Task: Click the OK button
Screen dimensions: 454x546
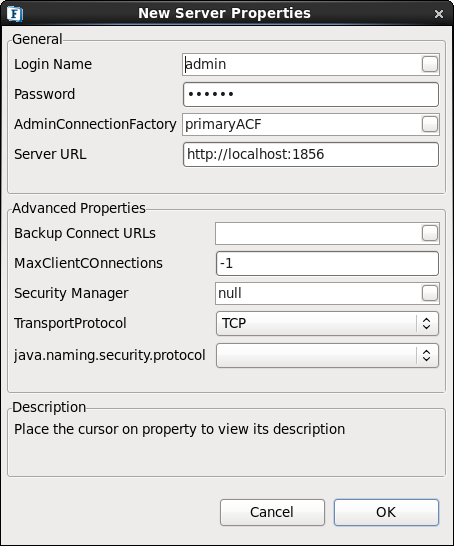Action: coord(386,512)
